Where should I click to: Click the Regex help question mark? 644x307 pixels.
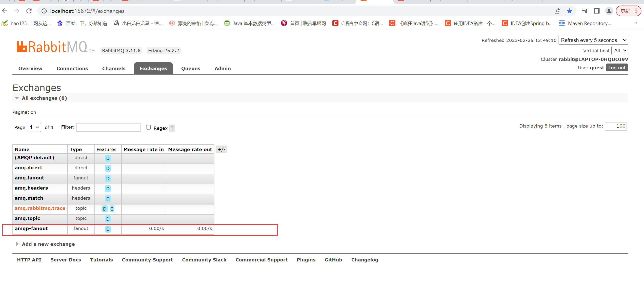tap(172, 128)
